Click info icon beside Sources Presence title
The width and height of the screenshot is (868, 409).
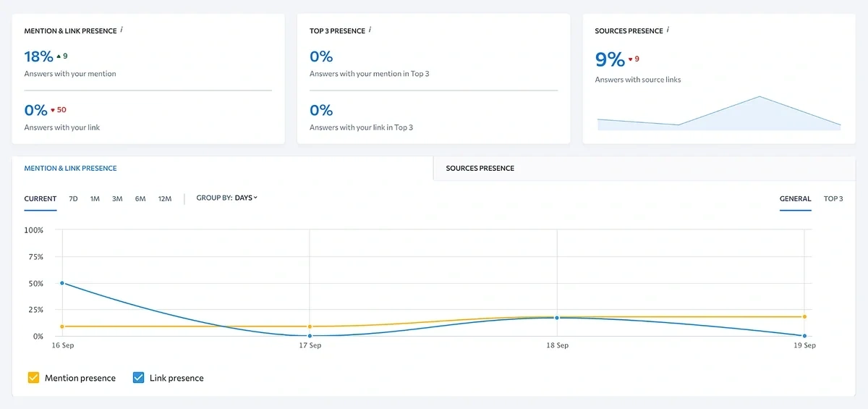coord(668,30)
